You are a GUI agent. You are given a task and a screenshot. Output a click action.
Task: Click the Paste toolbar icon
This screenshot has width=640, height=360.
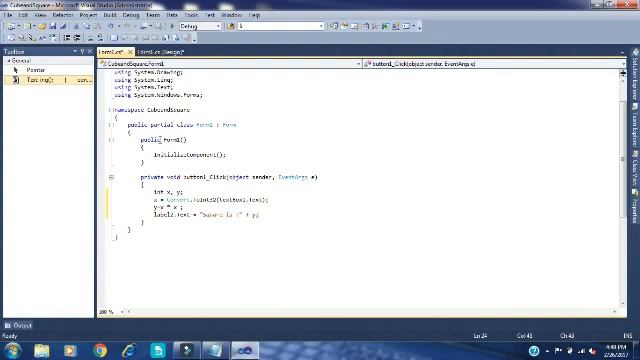click(97, 26)
